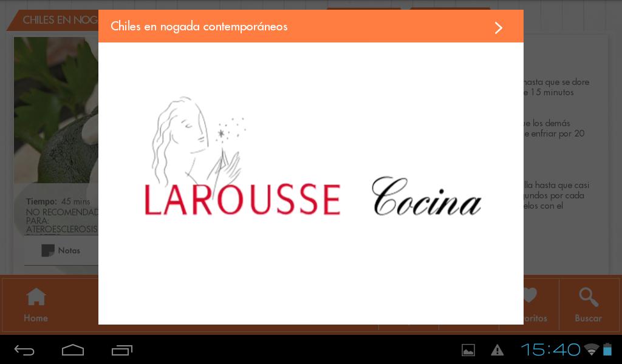Screen dimensions: 622x364
Task: Tap the Android home button
Action: [73, 350]
